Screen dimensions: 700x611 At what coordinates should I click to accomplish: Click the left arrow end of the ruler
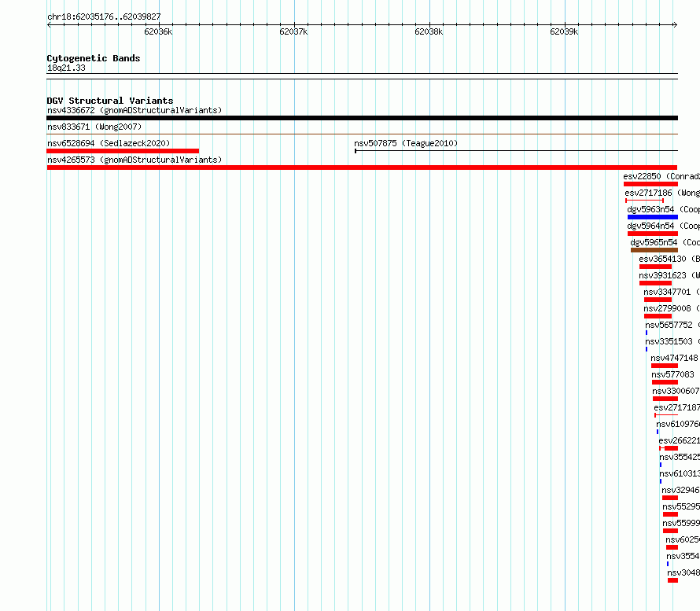[49, 24]
